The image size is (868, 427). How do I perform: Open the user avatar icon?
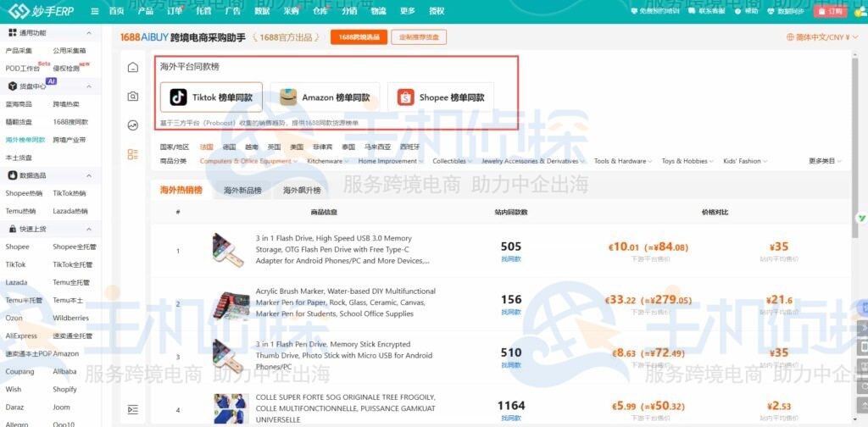click(860, 11)
